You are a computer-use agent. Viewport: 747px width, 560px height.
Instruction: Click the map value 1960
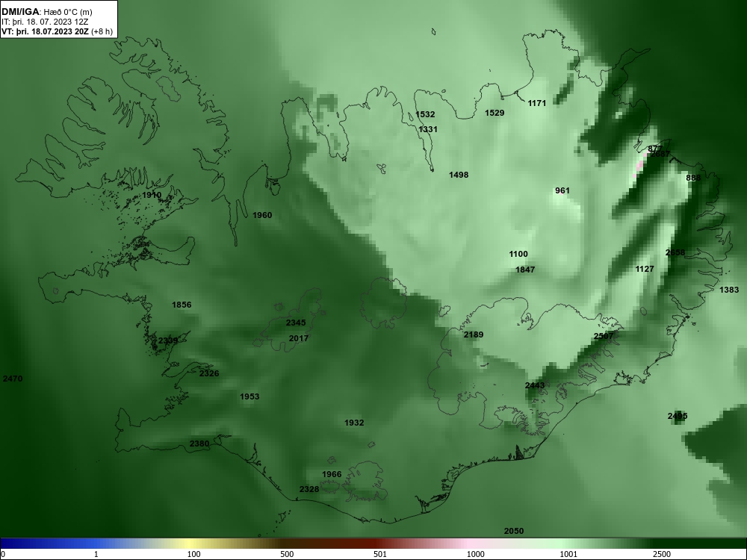pos(262,215)
